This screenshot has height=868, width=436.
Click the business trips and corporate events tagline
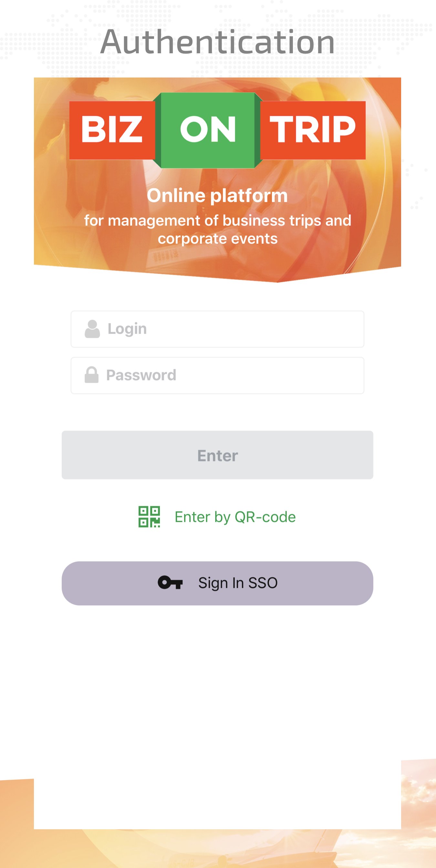(217, 230)
